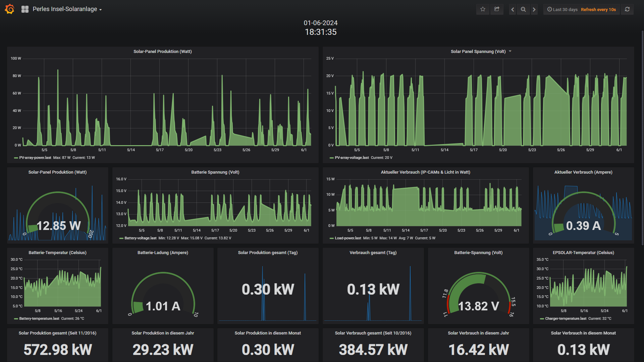Open the Last 30 days time picker

click(x=562, y=9)
